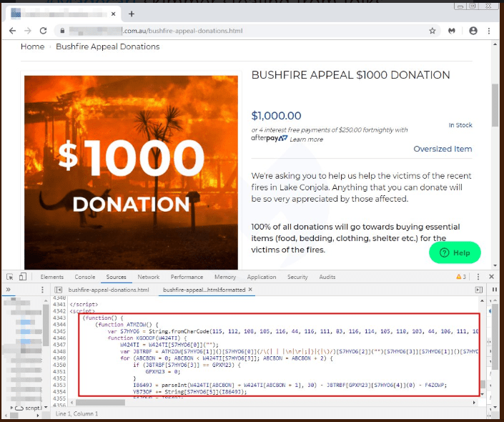Image resolution: width=504 pixels, height=422 pixels.
Task: Open the Application tab
Action: click(x=262, y=277)
